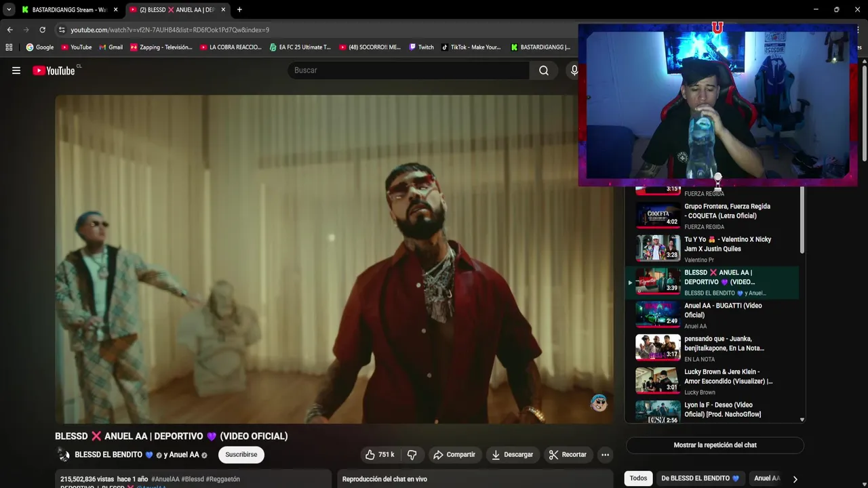The width and height of the screenshot is (868, 488).
Task: Play Tu Y Yo Valentino X Nicky Jam video
Action: click(x=712, y=249)
